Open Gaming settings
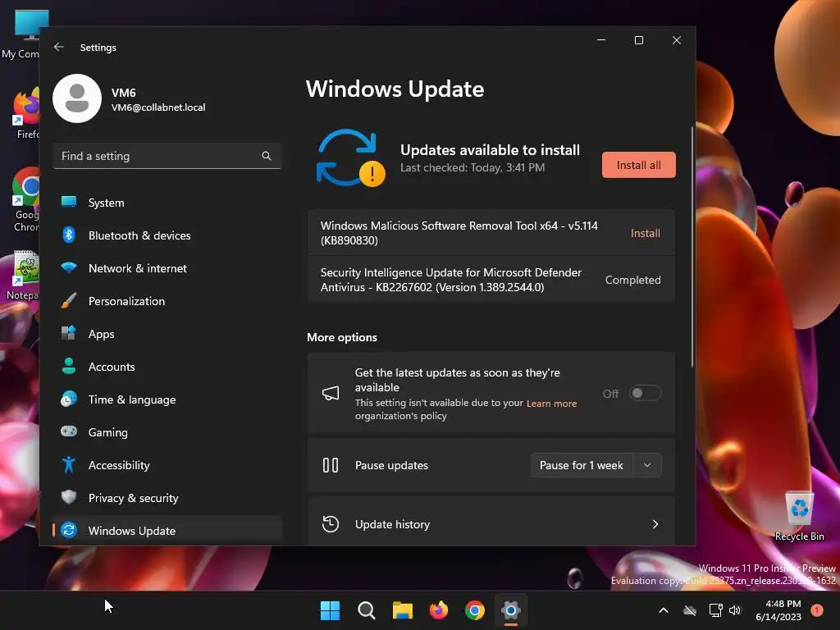Image resolution: width=840 pixels, height=630 pixels. click(167, 431)
